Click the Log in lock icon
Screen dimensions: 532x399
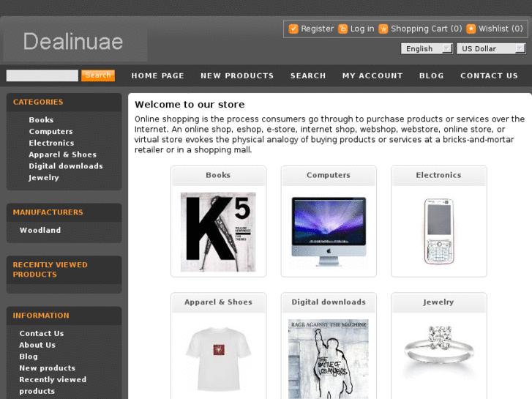point(342,29)
